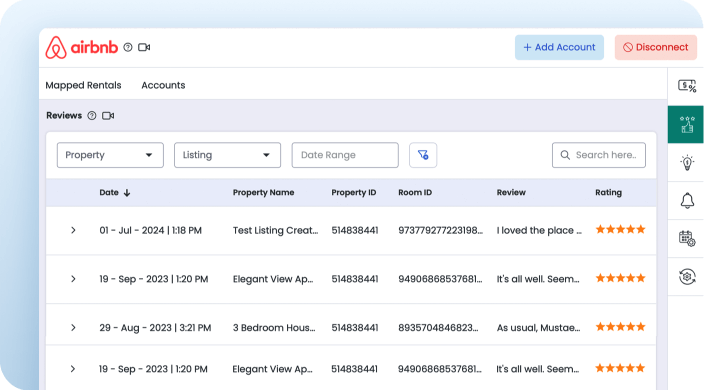This screenshot has width=704, height=390.
Task: Click the Rating column header
Action: coord(608,193)
